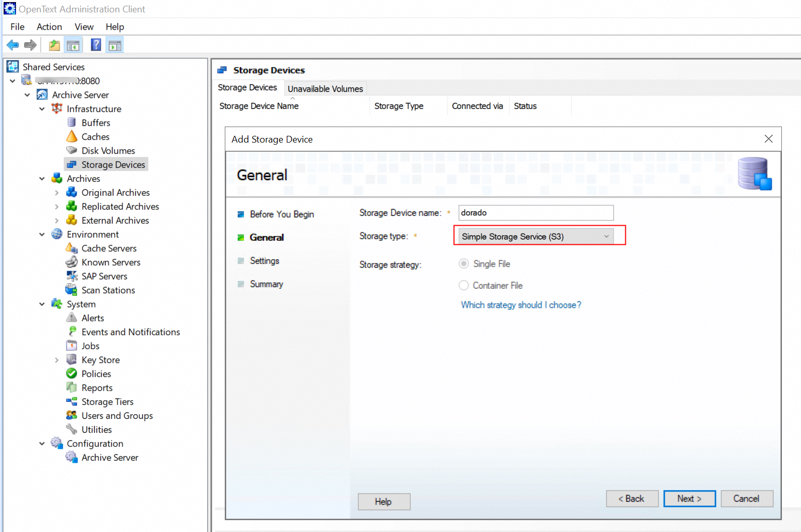Click the Reports icon
Viewport: 801px width, 532px height.
tap(72, 387)
